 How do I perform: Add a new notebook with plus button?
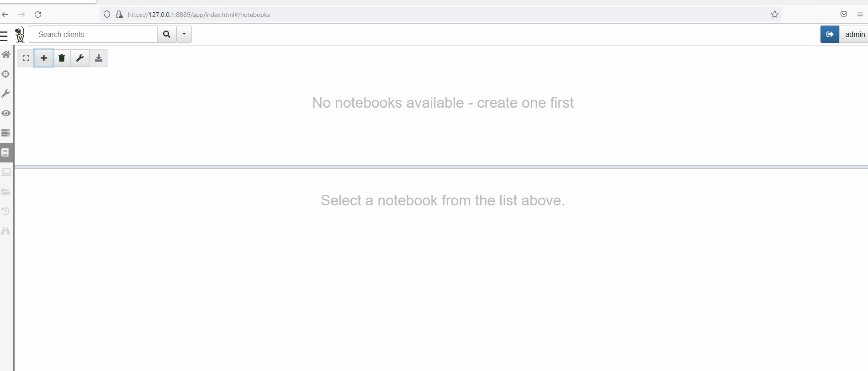point(44,58)
